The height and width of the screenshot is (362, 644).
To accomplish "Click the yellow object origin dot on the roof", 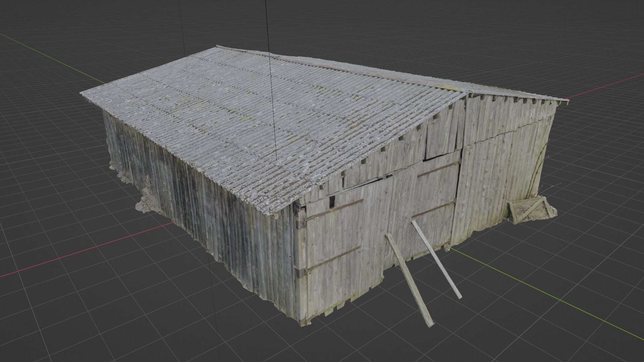I will tap(308, 180).
